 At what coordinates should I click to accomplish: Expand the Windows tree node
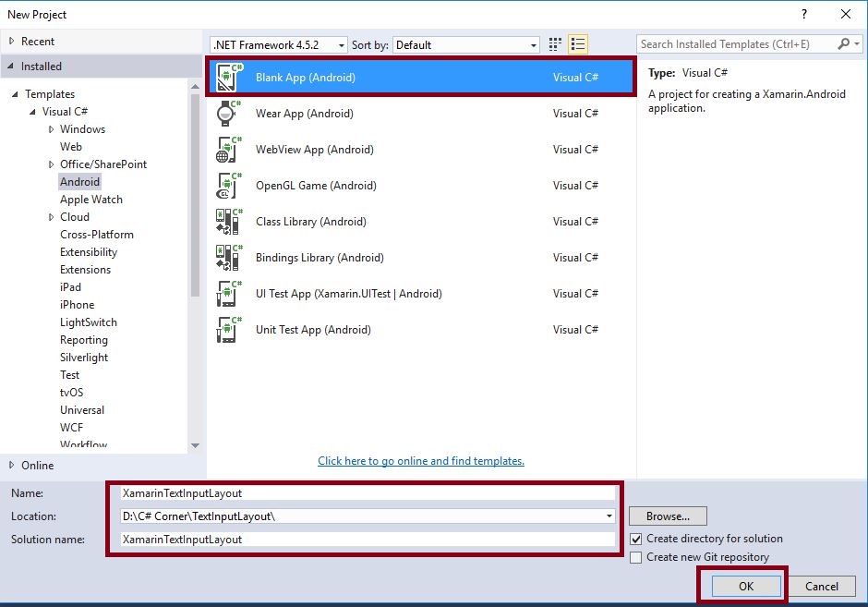[x=51, y=129]
